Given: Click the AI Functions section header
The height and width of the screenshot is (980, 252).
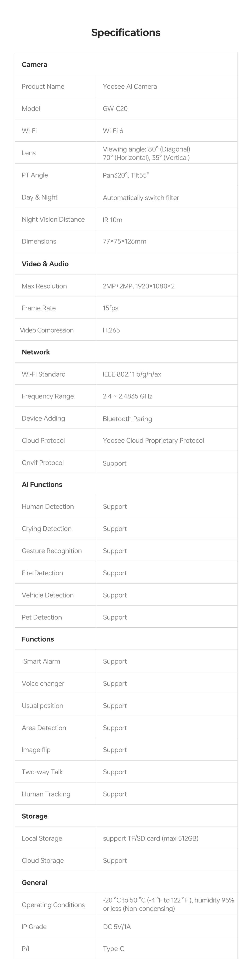Looking at the screenshot, I should pyautogui.click(x=42, y=484).
